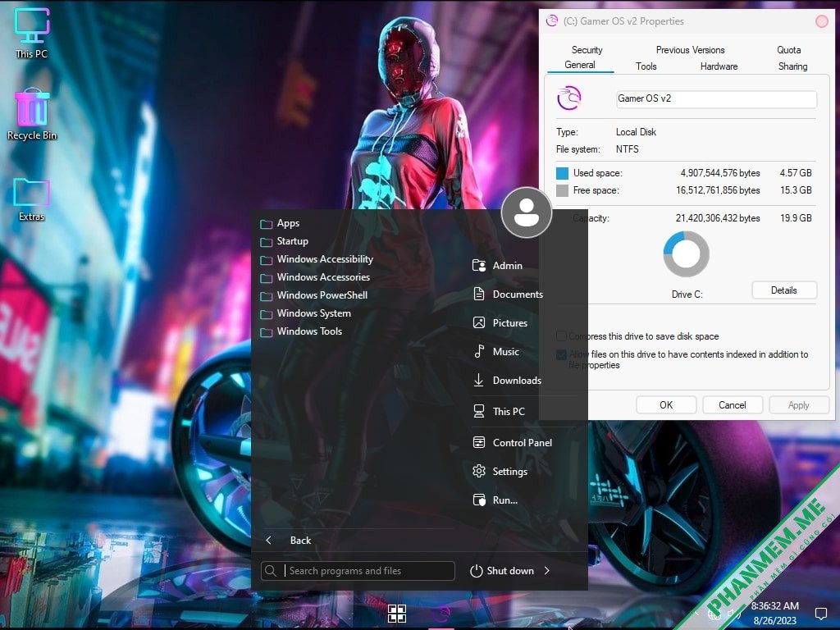Click the blue Used space color swatch

(x=562, y=173)
